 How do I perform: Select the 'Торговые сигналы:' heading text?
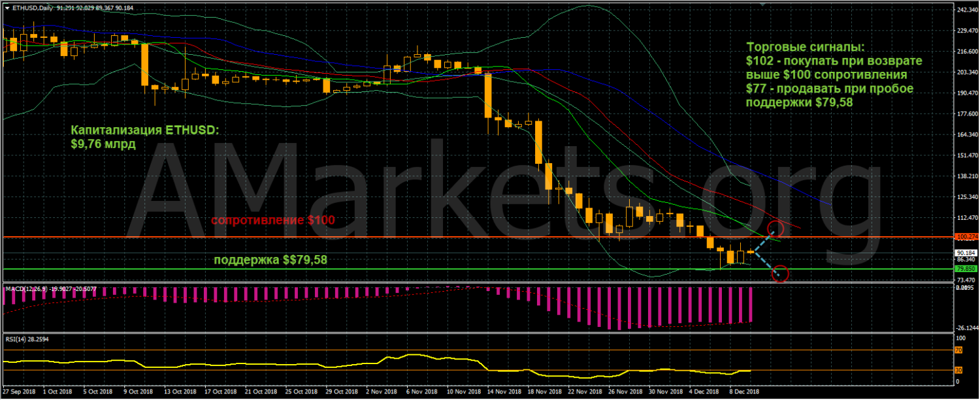pos(805,48)
